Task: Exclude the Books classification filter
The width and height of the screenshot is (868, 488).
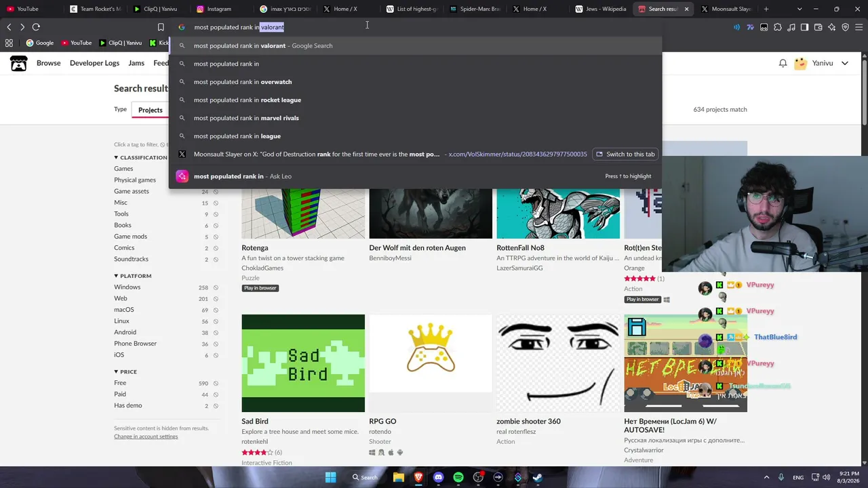Action: [216, 226]
